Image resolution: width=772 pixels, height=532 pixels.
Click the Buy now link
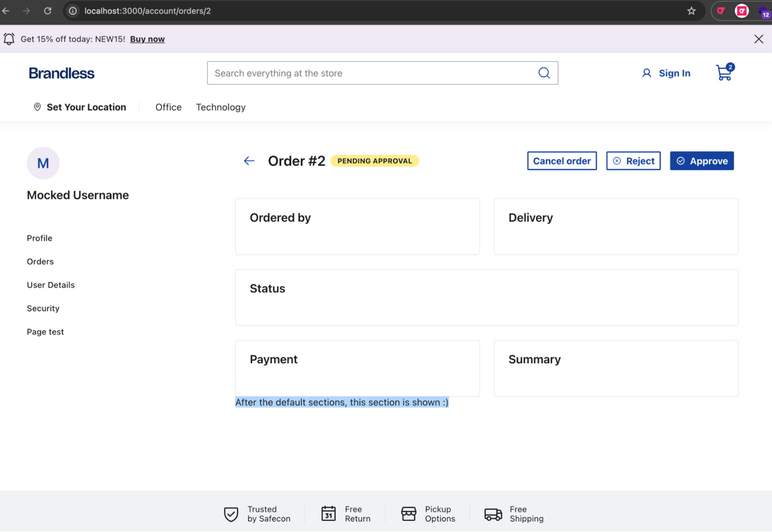(x=148, y=39)
